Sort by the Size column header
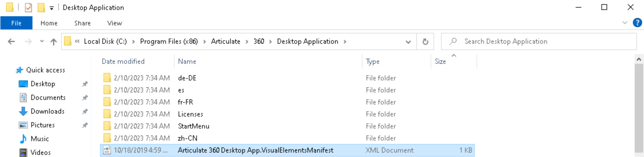This screenshot has width=644, height=157. pyautogui.click(x=440, y=62)
